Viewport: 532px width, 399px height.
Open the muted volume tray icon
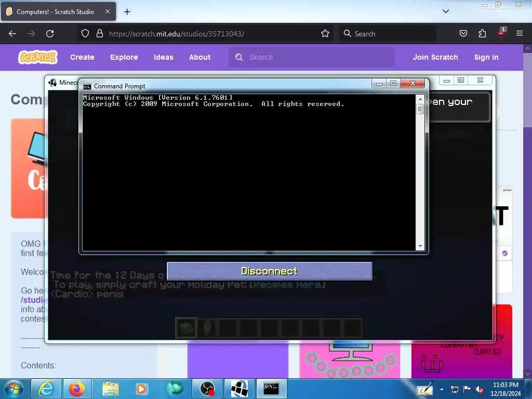point(480,390)
